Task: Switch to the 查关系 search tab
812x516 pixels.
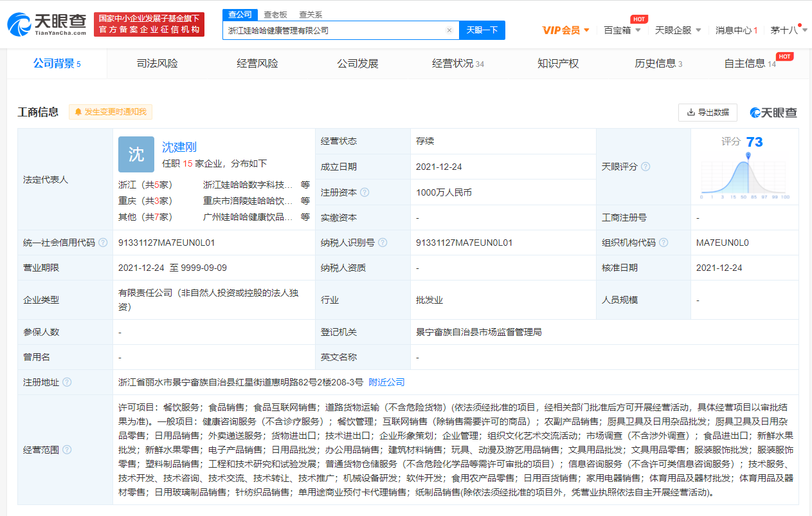Action: [x=311, y=15]
